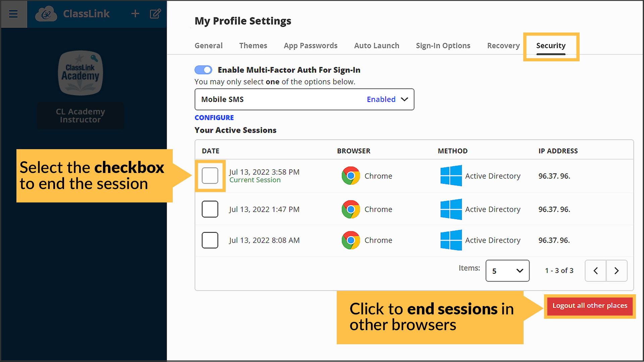This screenshot has height=362, width=644.
Task: Open the hamburger navigation menu
Action: click(13, 14)
